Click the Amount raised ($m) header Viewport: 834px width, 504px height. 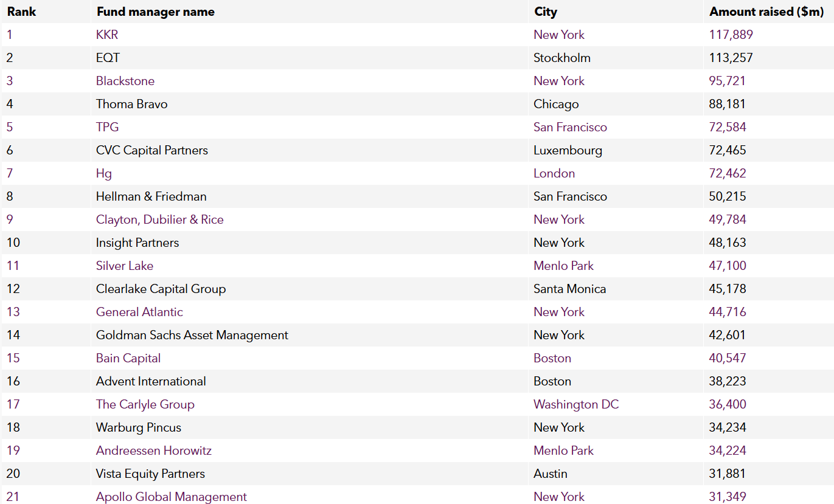766,12
